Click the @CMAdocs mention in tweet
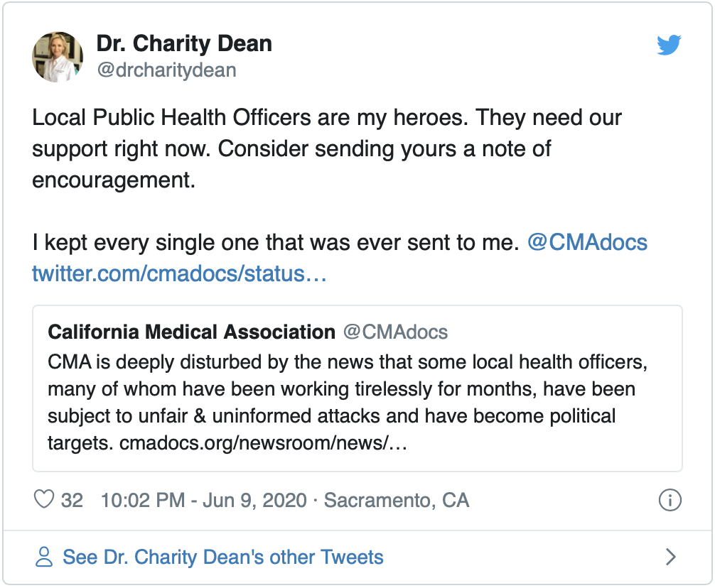715x588 pixels. click(x=587, y=243)
